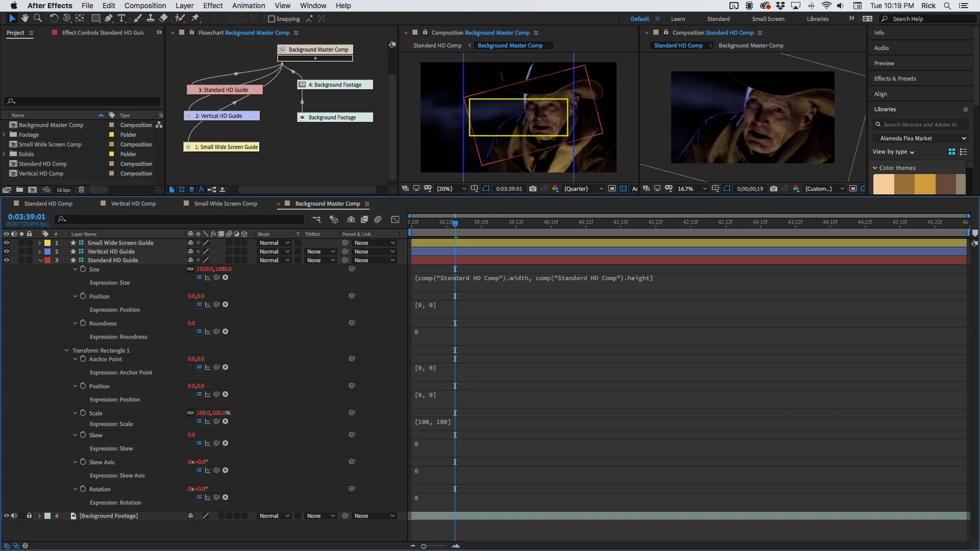Click the trash icon in Project panel
980x551 pixels.
point(81,190)
